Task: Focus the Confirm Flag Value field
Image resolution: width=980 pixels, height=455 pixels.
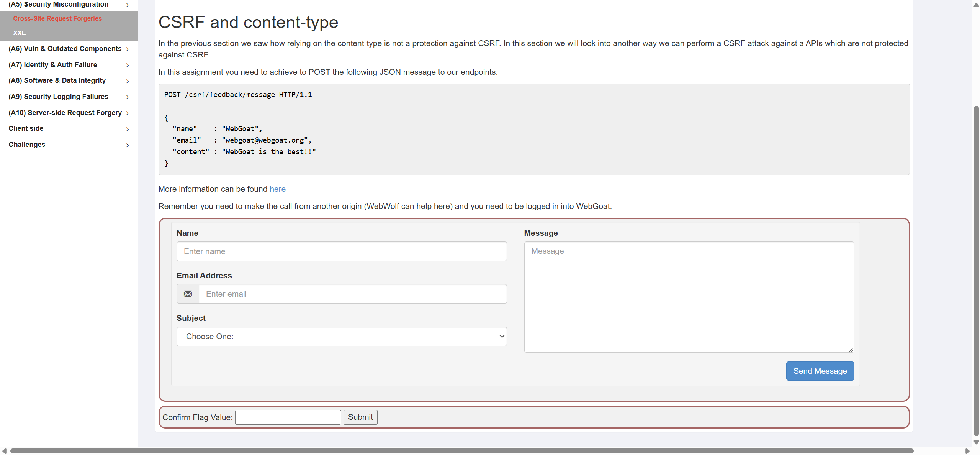Action: pos(288,417)
